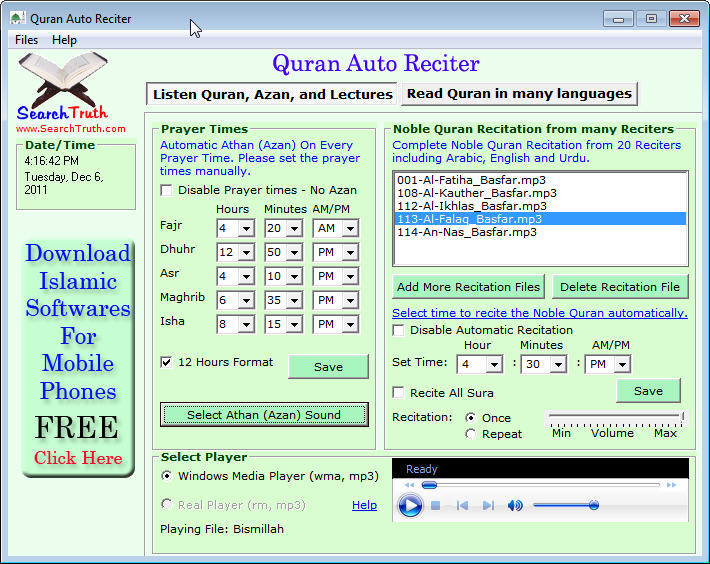The image size is (710, 564).
Task: Mute the media player speaker icon
Action: pyautogui.click(x=515, y=505)
